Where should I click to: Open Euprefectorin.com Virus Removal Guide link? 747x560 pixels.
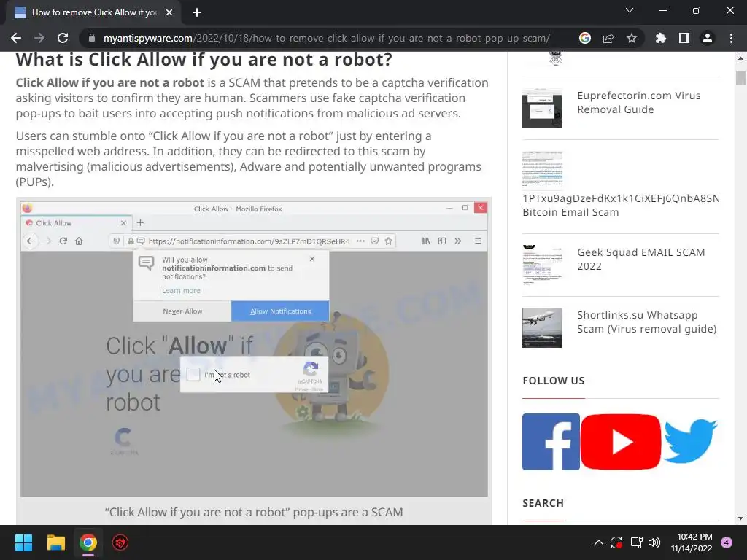pyautogui.click(x=639, y=102)
